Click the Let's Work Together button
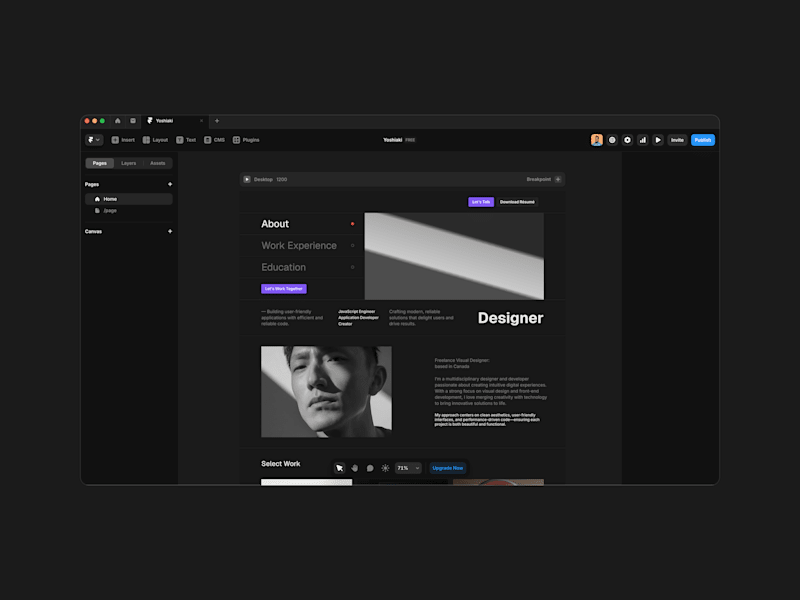800x600 pixels. (x=284, y=289)
